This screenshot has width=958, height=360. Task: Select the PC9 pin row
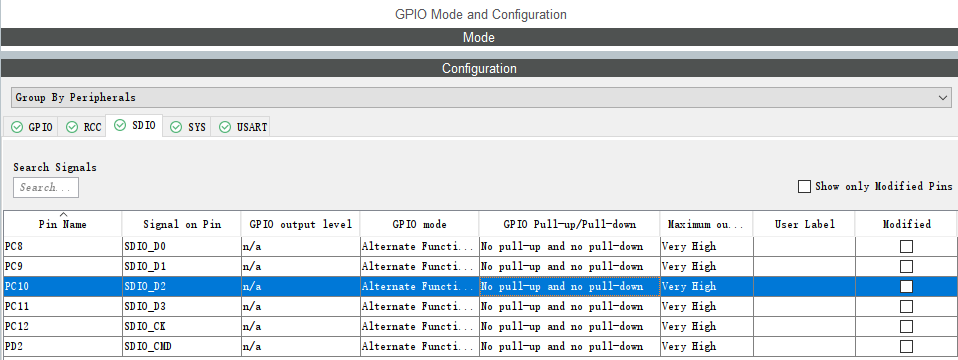480,266
